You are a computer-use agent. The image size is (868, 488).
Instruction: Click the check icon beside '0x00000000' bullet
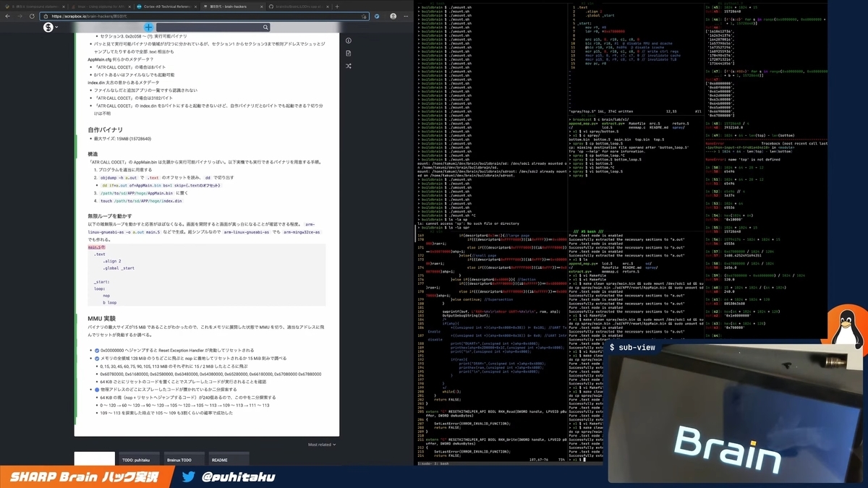point(98,350)
